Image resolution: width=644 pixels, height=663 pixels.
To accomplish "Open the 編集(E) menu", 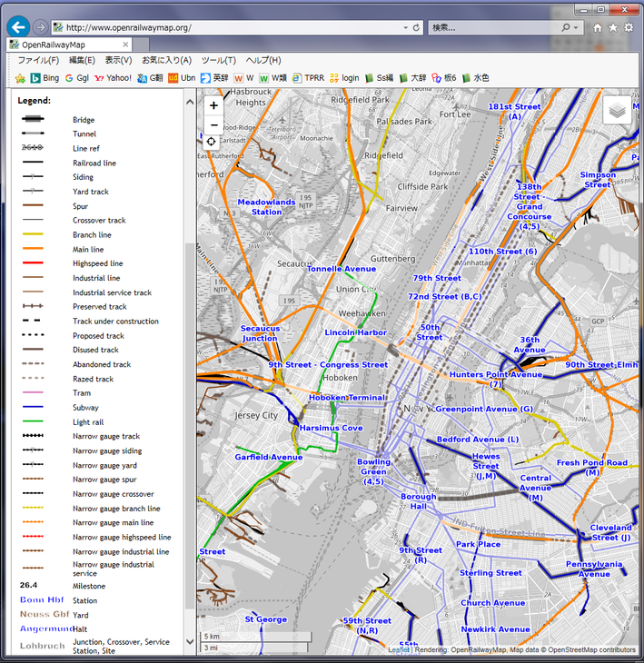I will [x=82, y=61].
